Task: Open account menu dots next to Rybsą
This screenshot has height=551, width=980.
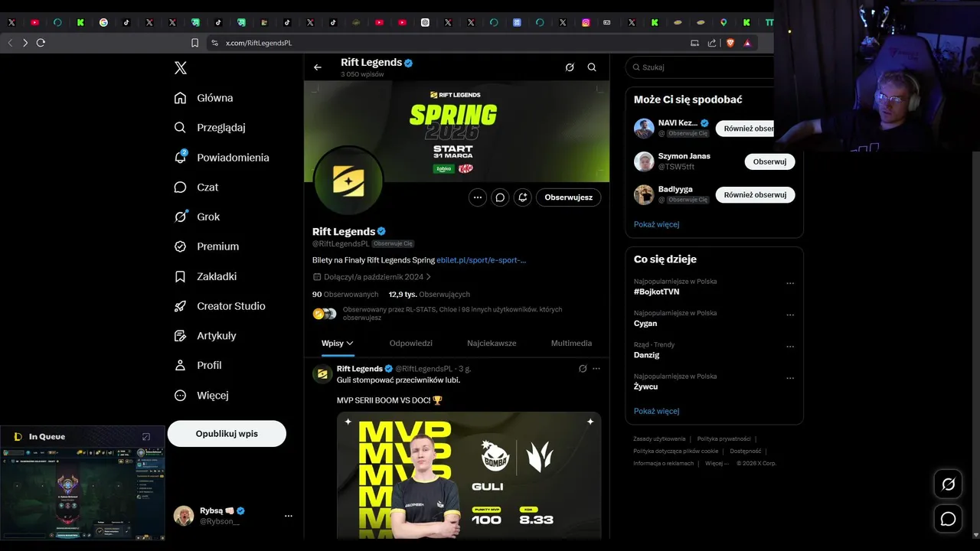Action: [x=289, y=516]
